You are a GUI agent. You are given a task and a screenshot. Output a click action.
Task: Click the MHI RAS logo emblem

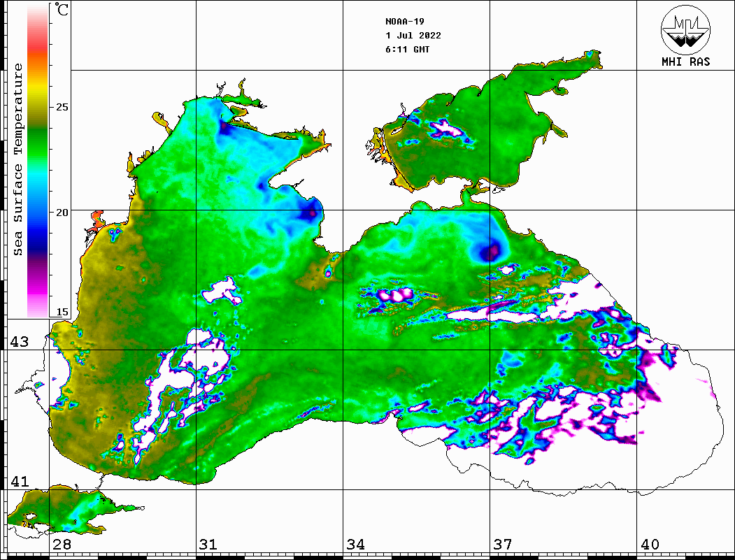click(685, 29)
